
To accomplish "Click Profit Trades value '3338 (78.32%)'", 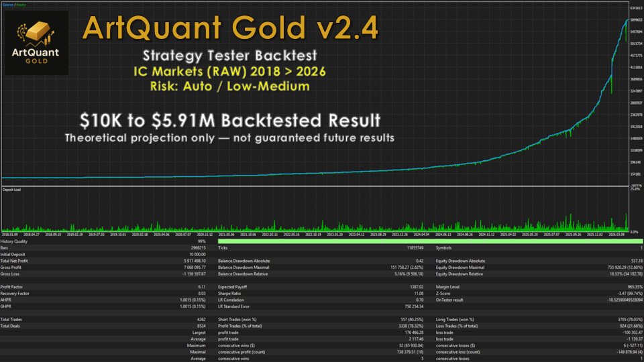I will (411, 326).
